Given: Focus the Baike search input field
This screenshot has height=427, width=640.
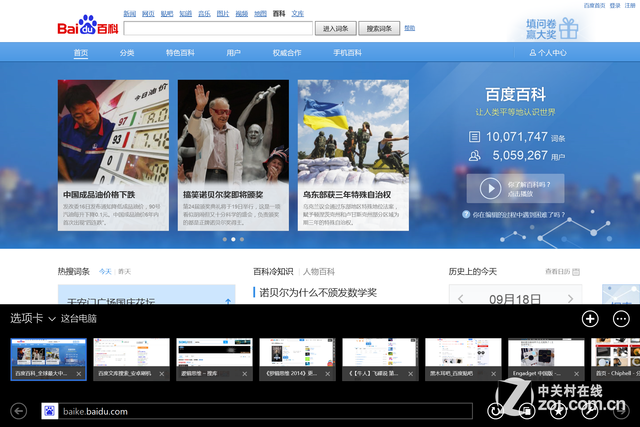Looking at the screenshot, I should (x=218, y=28).
